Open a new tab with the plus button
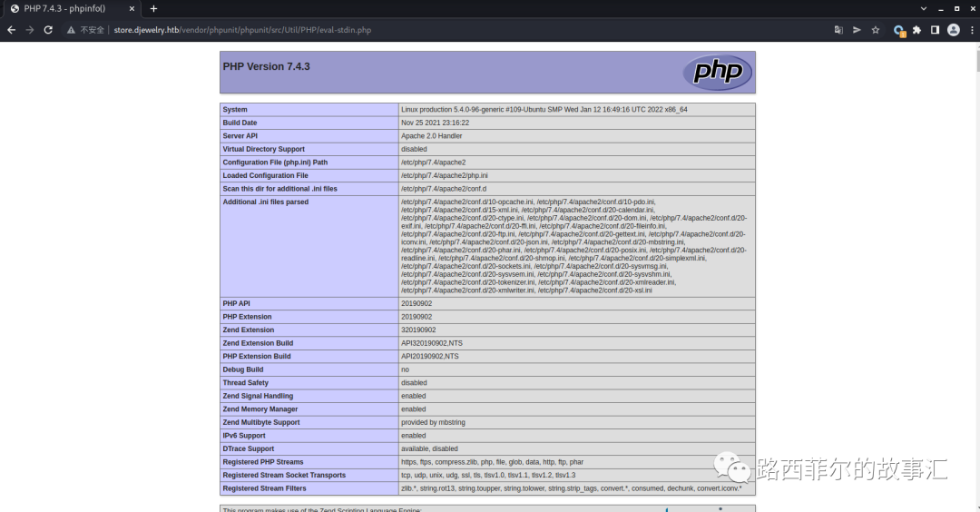The height and width of the screenshot is (512, 980). (153, 9)
